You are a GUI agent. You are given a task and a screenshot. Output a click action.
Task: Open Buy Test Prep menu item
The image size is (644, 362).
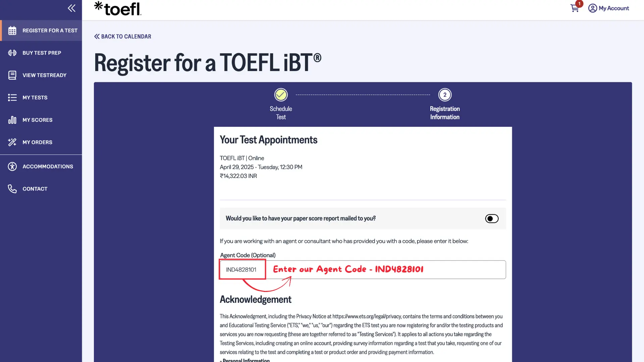[42, 53]
